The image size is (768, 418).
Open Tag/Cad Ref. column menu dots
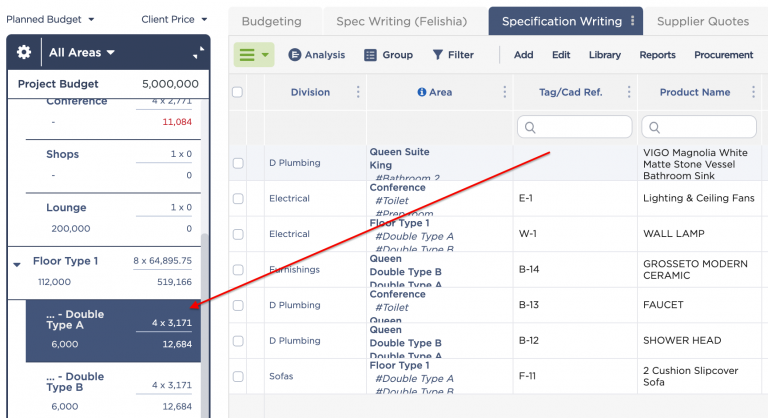click(x=629, y=92)
